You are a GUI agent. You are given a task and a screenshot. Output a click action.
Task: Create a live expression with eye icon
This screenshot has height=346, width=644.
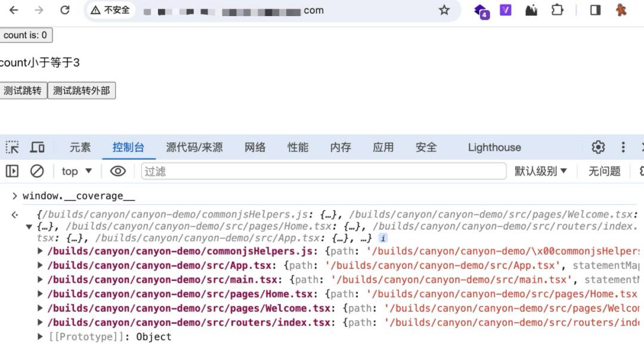tap(118, 171)
